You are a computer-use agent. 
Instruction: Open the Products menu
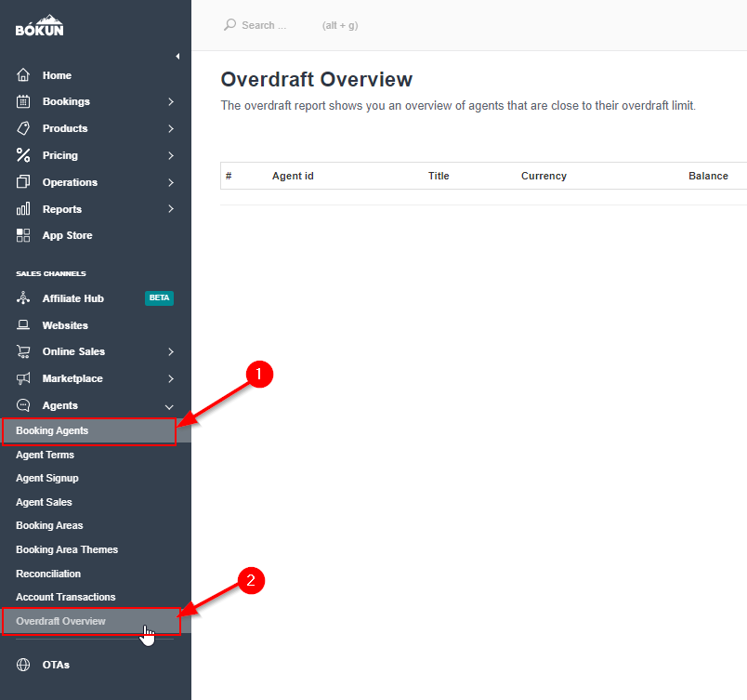(x=65, y=128)
